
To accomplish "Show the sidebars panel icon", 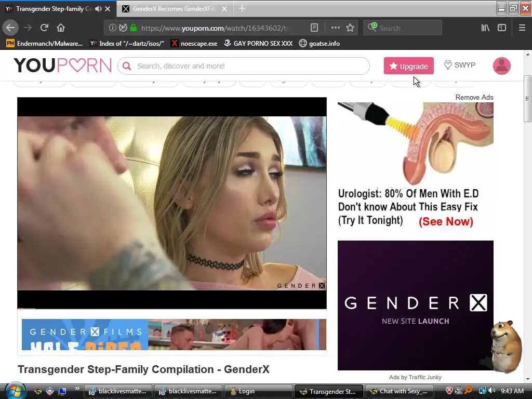I will 502,28.
